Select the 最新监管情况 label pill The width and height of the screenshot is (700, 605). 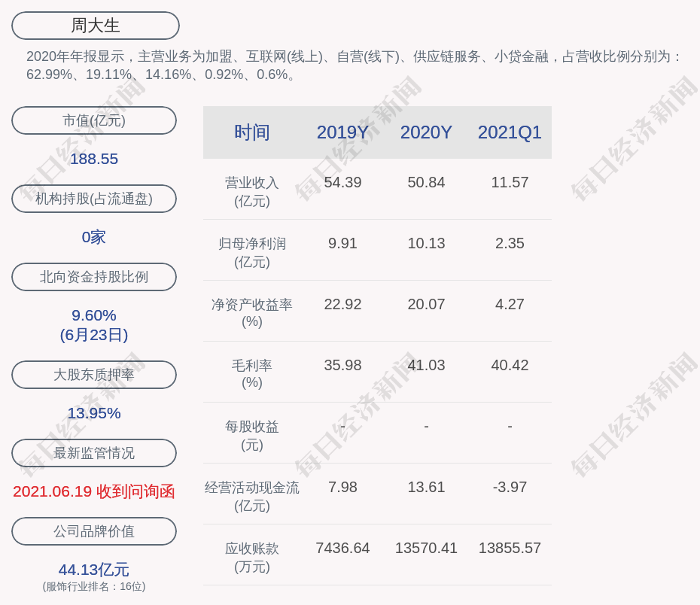(94, 453)
